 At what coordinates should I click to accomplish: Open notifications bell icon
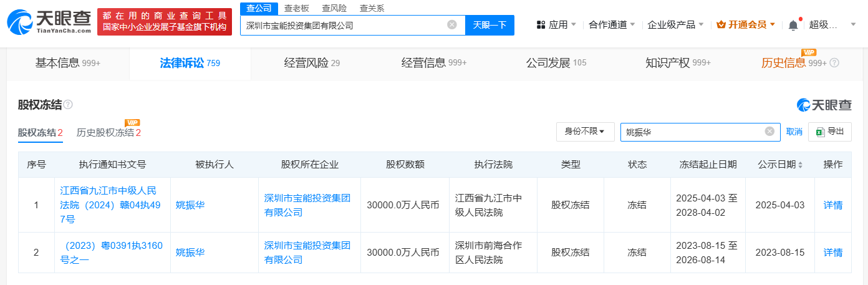[793, 25]
